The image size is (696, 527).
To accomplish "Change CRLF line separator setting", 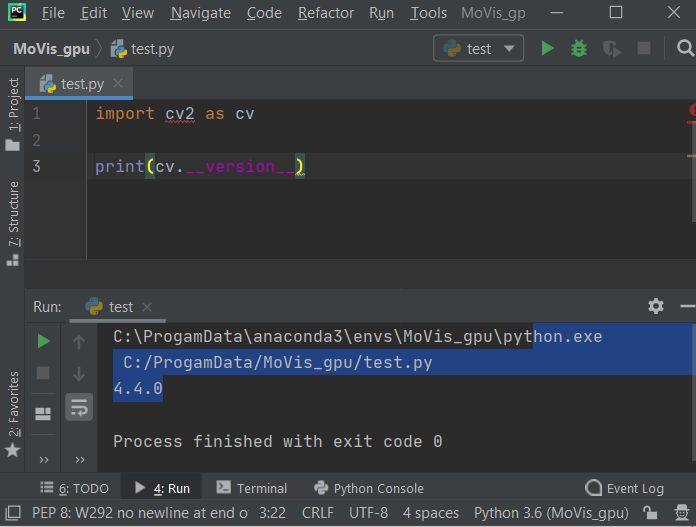I will pos(318,513).
